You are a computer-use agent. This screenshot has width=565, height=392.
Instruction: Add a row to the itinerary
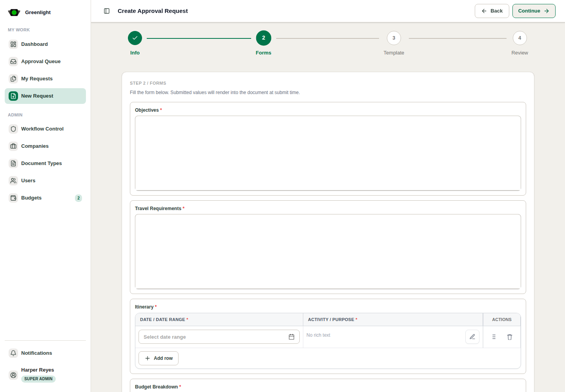click(x=159, y=358)
